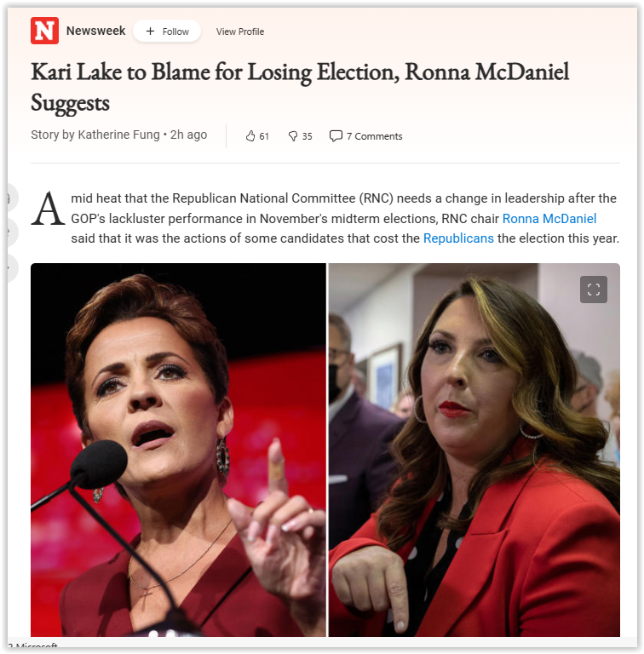Click the topmost partially hidden circular side button

(x=13, y=198)
